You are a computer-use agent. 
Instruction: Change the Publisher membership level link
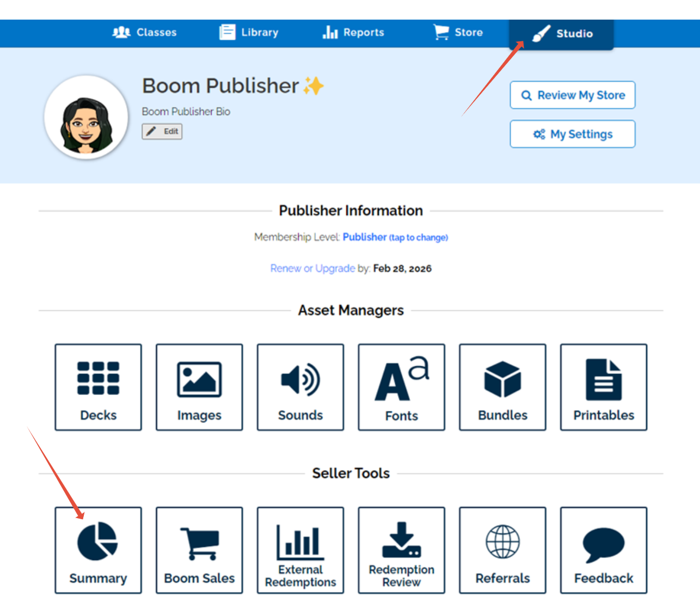tap(395, 237)
